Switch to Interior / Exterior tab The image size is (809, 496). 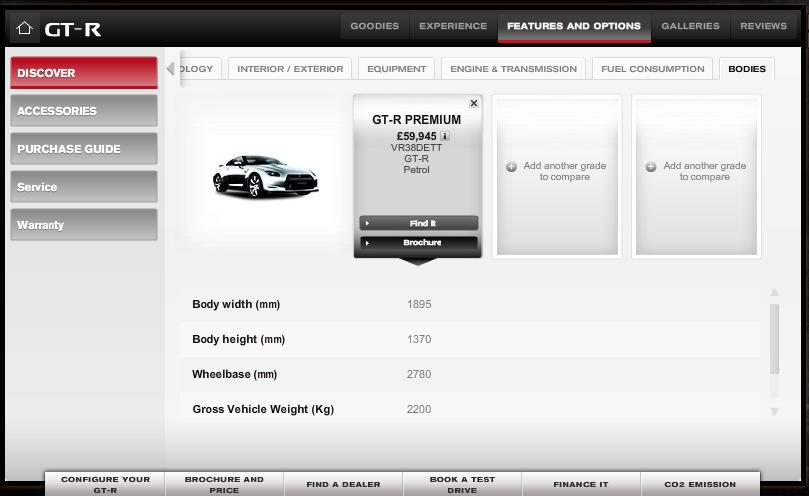[290, 69]
